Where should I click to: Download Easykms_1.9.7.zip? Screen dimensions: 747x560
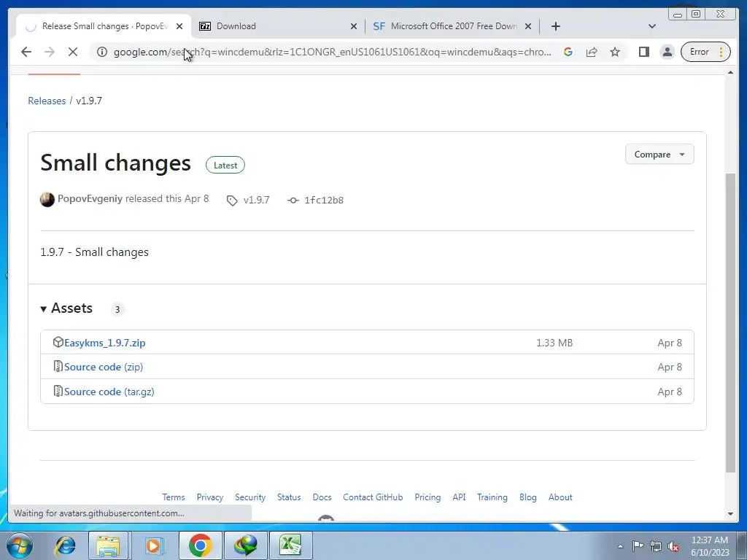tap(105, 343)
